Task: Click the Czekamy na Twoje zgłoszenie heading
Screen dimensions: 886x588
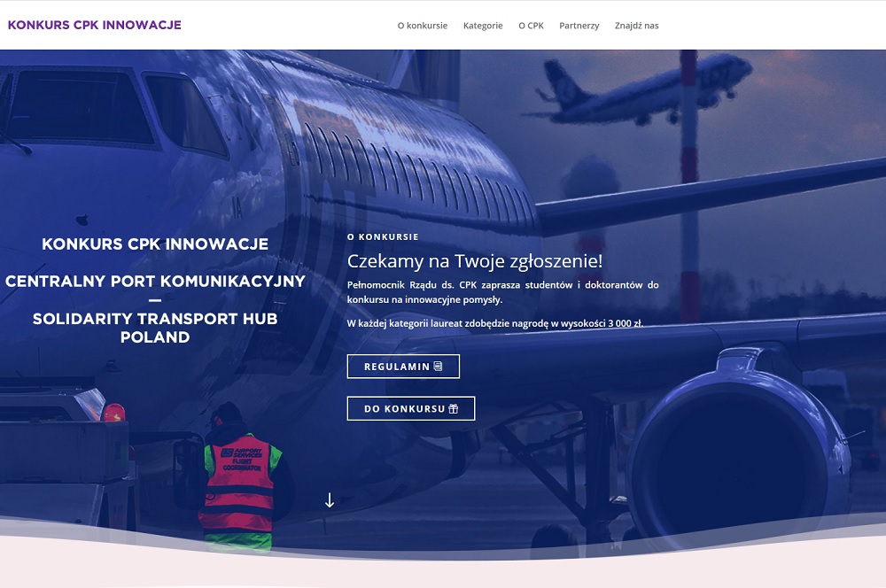Action: 475,261
